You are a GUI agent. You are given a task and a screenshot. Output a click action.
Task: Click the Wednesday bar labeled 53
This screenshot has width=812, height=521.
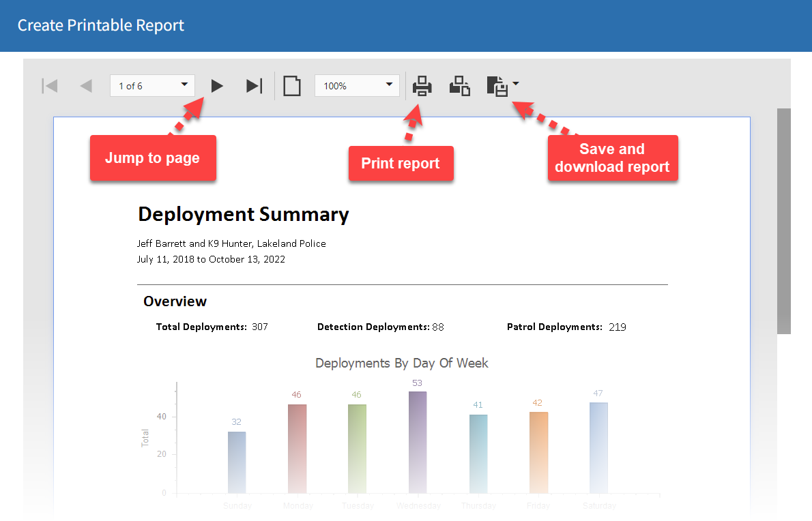tap(418, 443)
